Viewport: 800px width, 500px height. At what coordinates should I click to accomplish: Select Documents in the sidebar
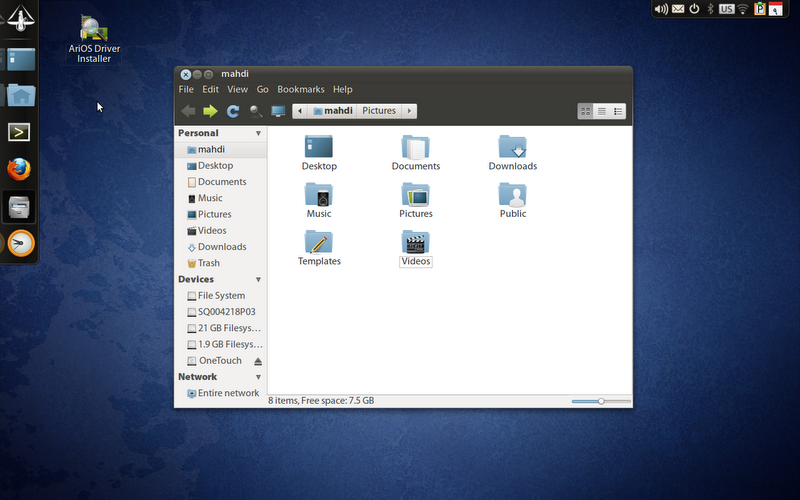click(x=220, y=182)
